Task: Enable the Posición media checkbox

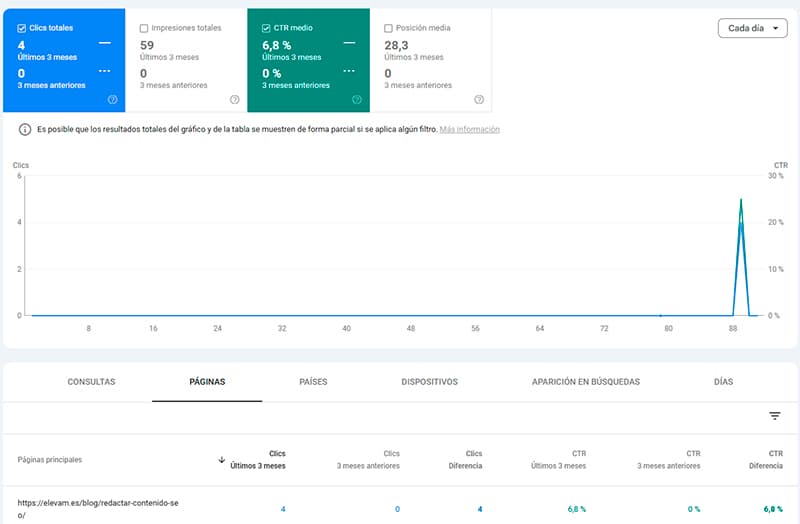Action: point(388,28)
